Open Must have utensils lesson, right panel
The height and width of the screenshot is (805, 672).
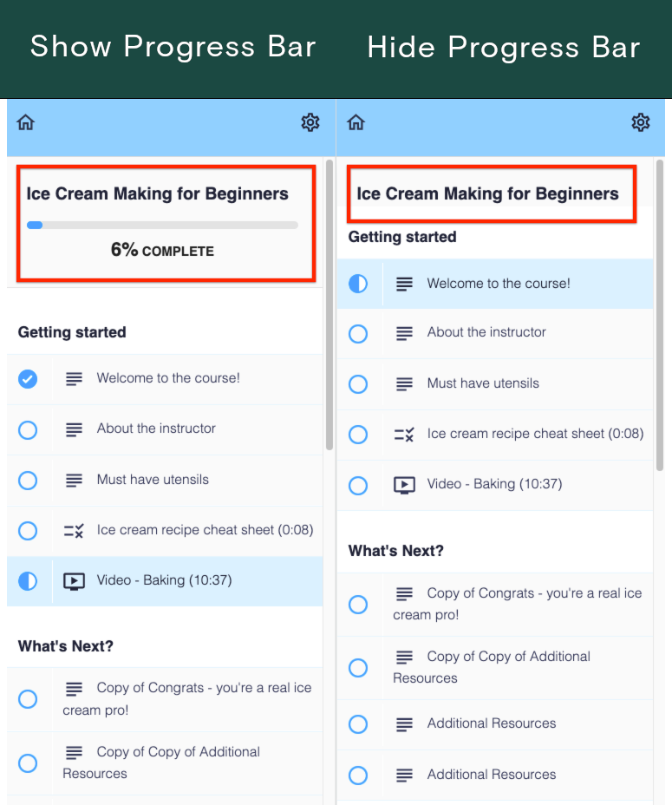495,383
